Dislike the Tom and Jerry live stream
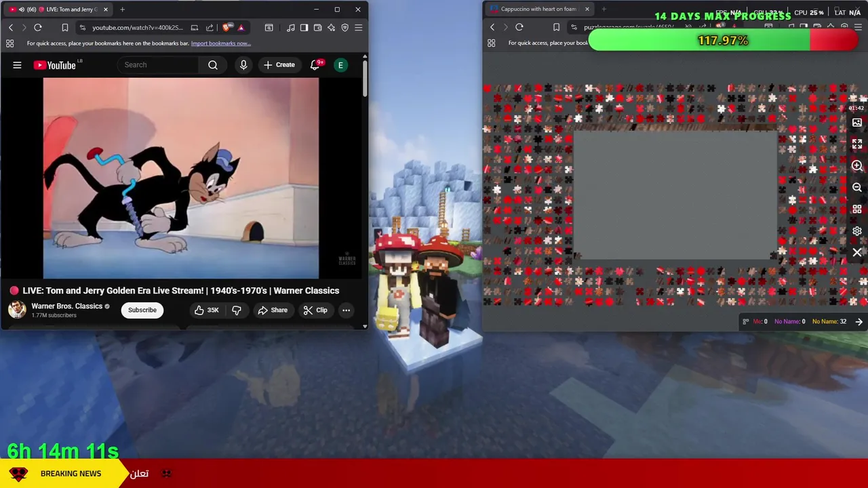Screen dimensions: 868x488 [237, 310]
